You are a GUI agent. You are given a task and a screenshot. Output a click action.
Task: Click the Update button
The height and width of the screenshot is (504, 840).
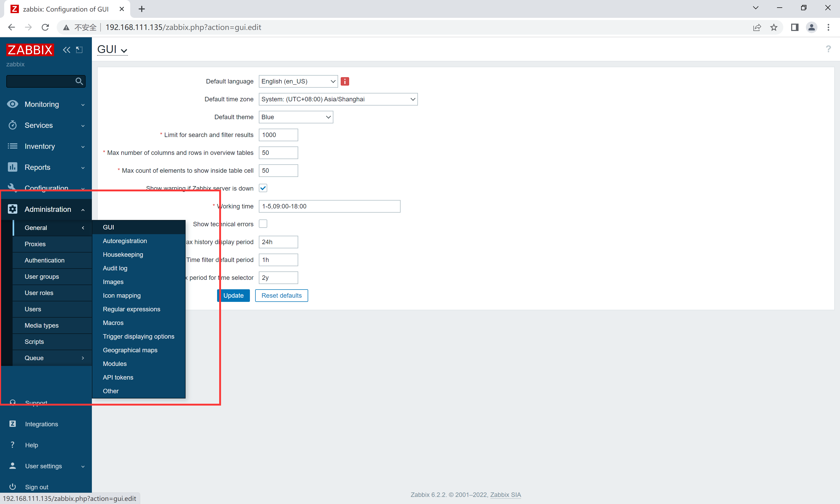pos(233,296)
